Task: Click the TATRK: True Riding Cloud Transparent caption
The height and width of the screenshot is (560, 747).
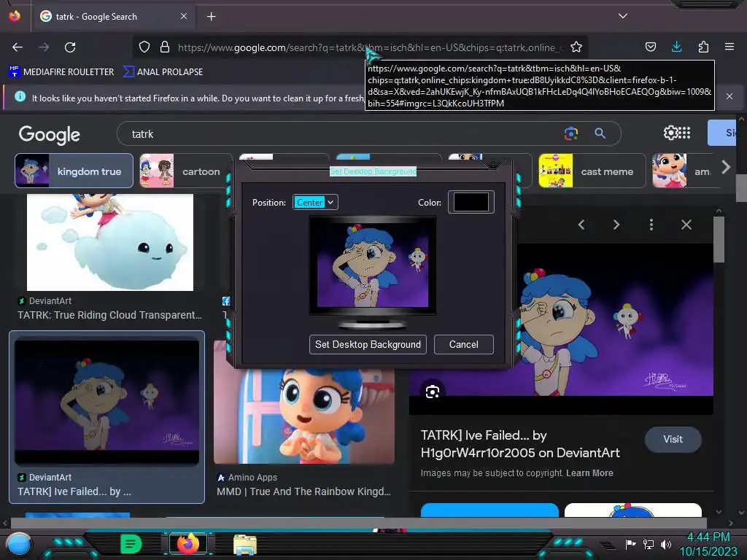Action: (x=109, y=315)
